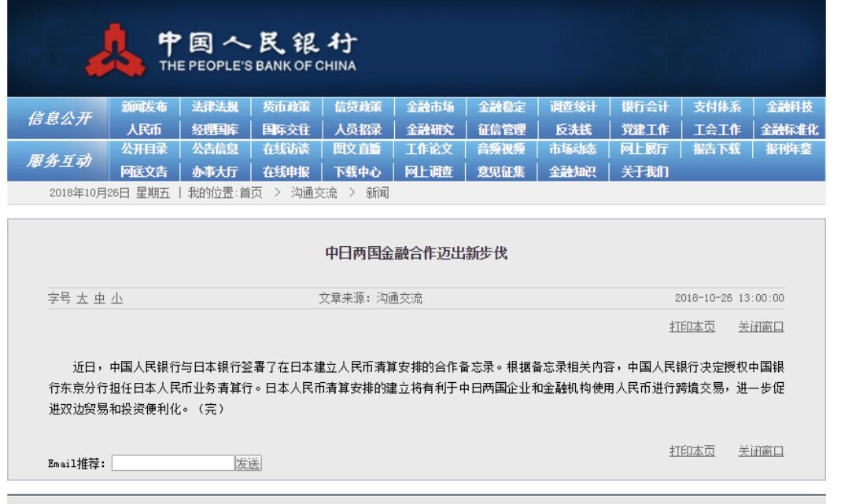Go to 关于我们 page

(x=644, y=171)
